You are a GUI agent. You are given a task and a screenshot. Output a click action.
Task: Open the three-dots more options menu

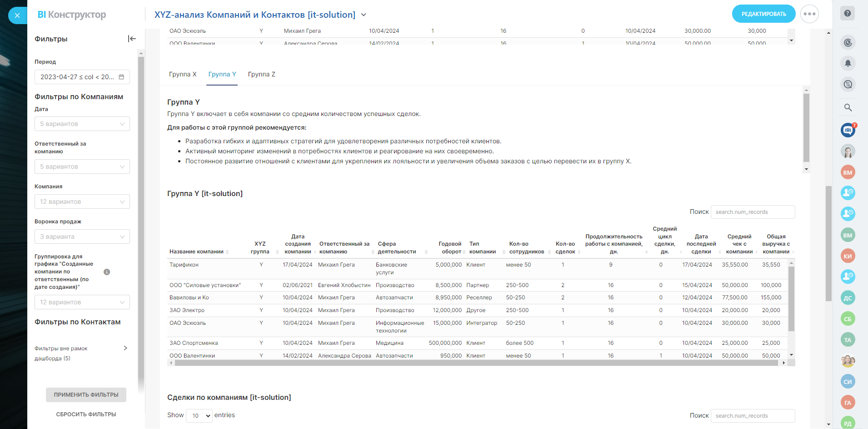[x=809, y=14]
